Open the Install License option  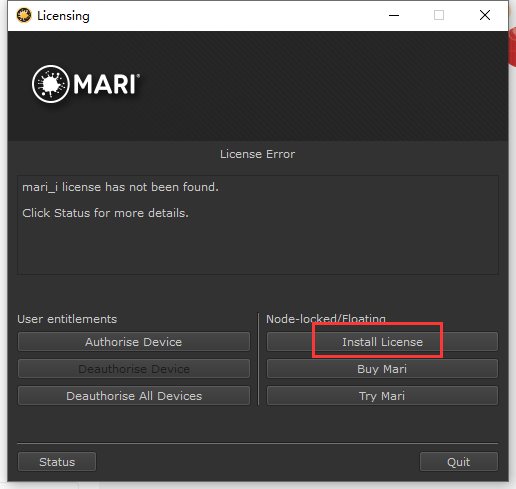pos(382,342)
